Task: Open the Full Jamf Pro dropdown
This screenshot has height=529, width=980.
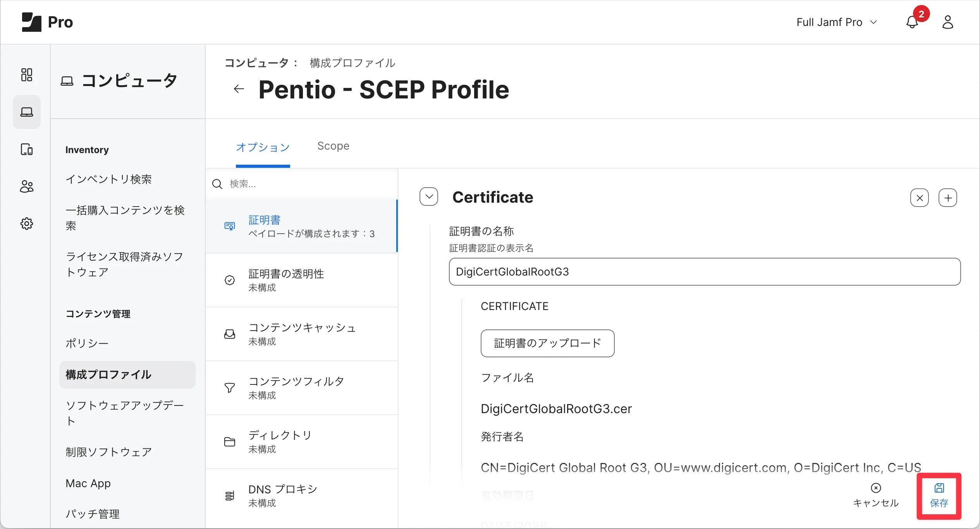Action: (x=837, y=22)
